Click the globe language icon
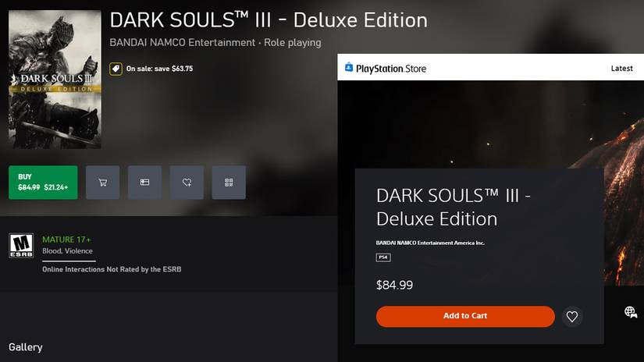The width and height of the screenshot is (644, 362). [631, 313]
